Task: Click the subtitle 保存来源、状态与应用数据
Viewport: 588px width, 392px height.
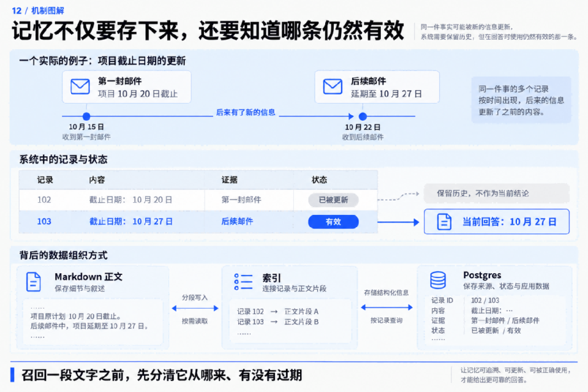Action: pos(507,286)
